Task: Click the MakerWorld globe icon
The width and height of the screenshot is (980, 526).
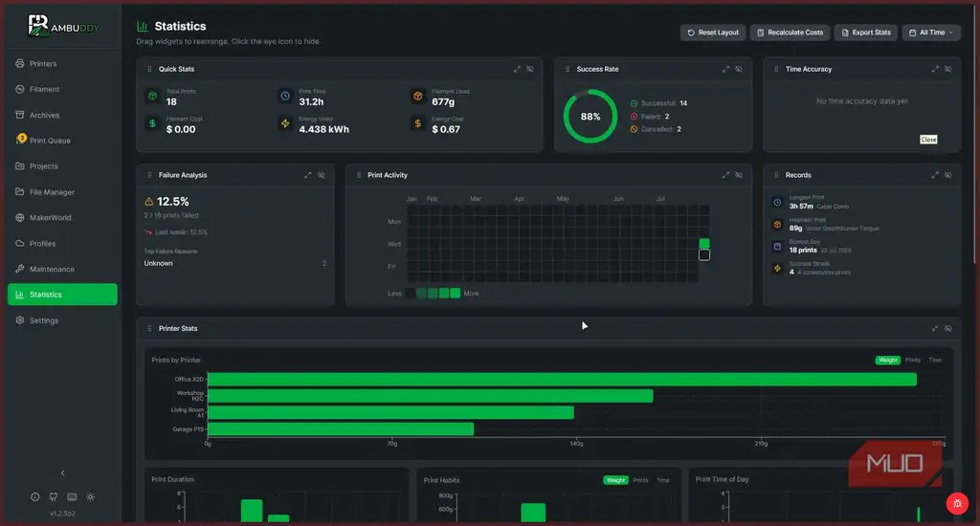Action: [x=19, y=217]
